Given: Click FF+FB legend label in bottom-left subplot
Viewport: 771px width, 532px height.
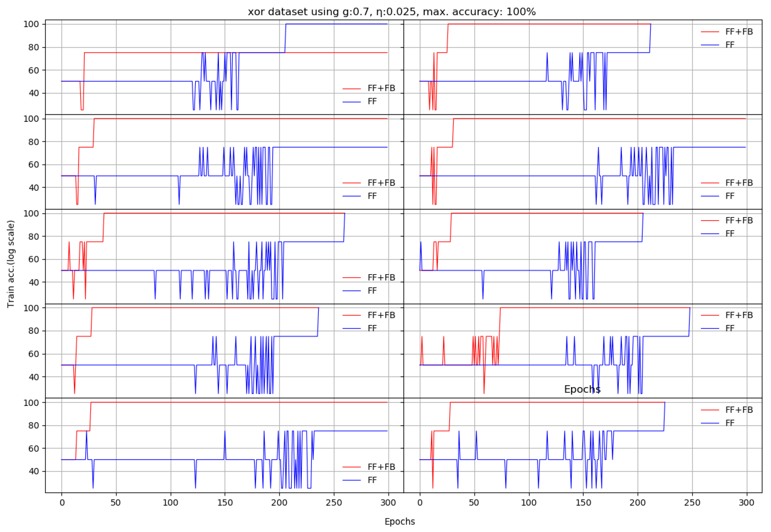Looking at the screenshot, I should coord(381,467).
